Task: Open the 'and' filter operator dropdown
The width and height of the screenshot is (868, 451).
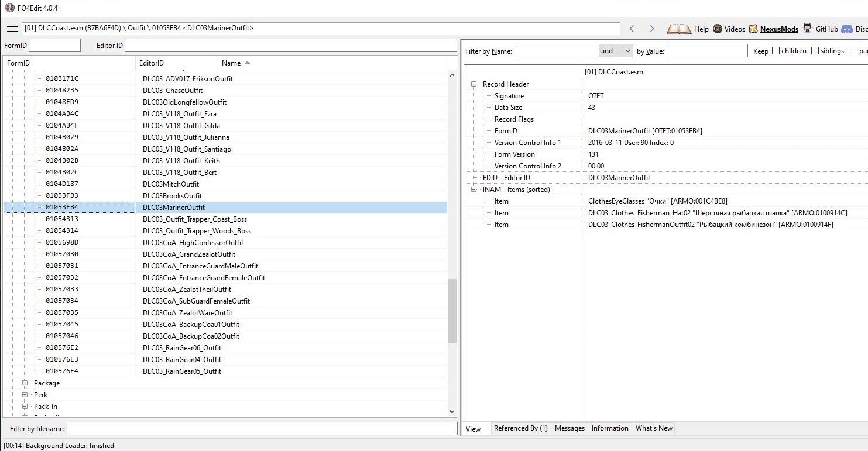Action: (616, 51)
